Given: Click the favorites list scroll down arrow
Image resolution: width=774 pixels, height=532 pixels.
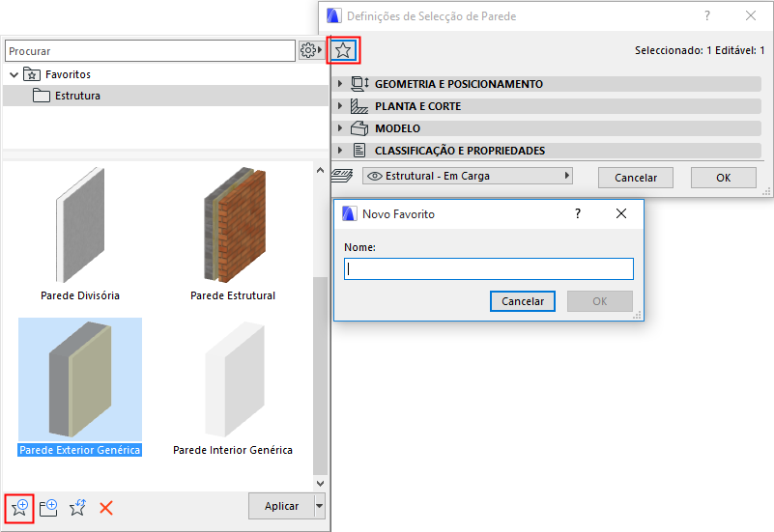Looking at the screenshot, I should click(320, 483).
